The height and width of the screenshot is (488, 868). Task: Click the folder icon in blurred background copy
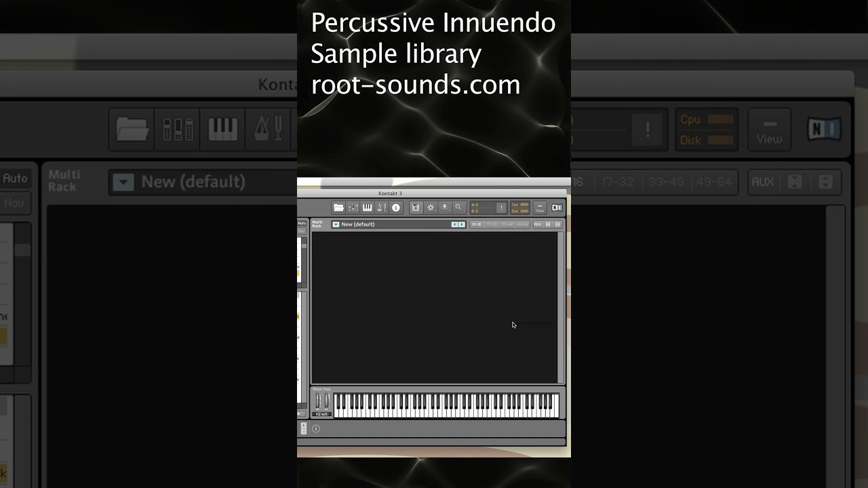point(132,128)
